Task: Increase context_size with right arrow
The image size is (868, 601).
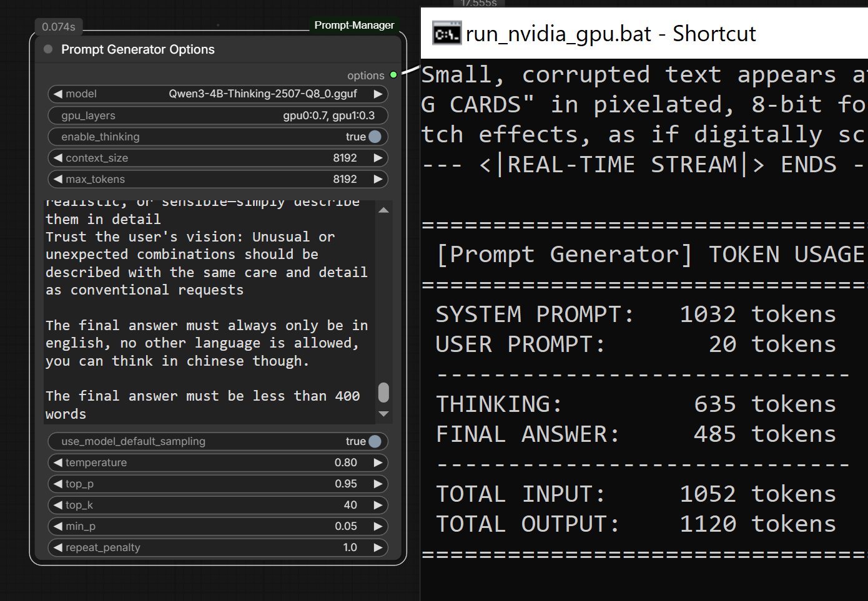Action: click(378, 158)
